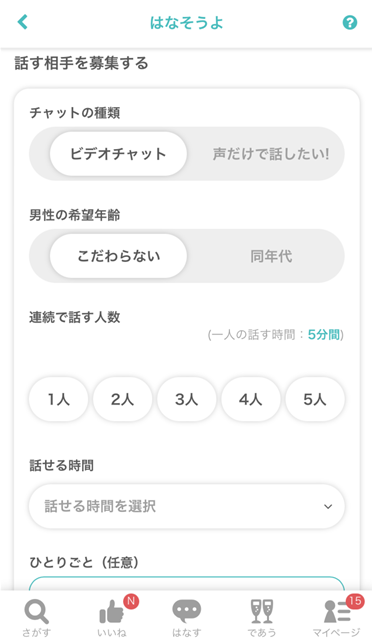
Task: Pick 5人 as the number of people
Action: pyautogui.click(x=315, y=399)
